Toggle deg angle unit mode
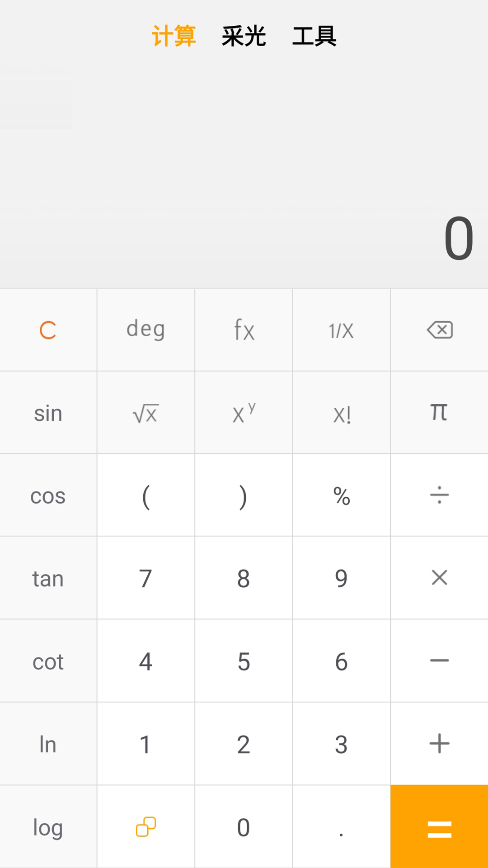This screenshot has height=868, width=488. [x=145, y=330]
